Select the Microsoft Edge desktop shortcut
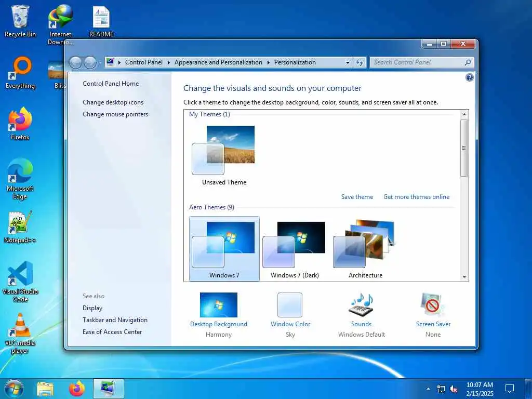Image resolution: width=532 pixels, height=399 pixels. click(20, 179)
